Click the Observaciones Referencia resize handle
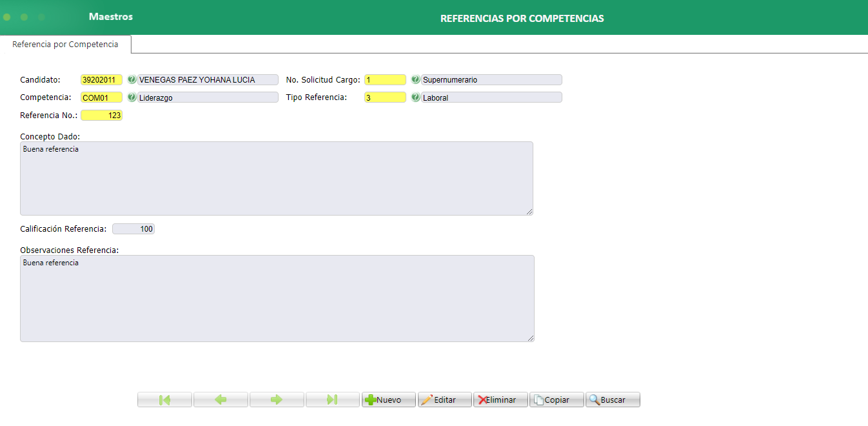 [x=531, y=338]
